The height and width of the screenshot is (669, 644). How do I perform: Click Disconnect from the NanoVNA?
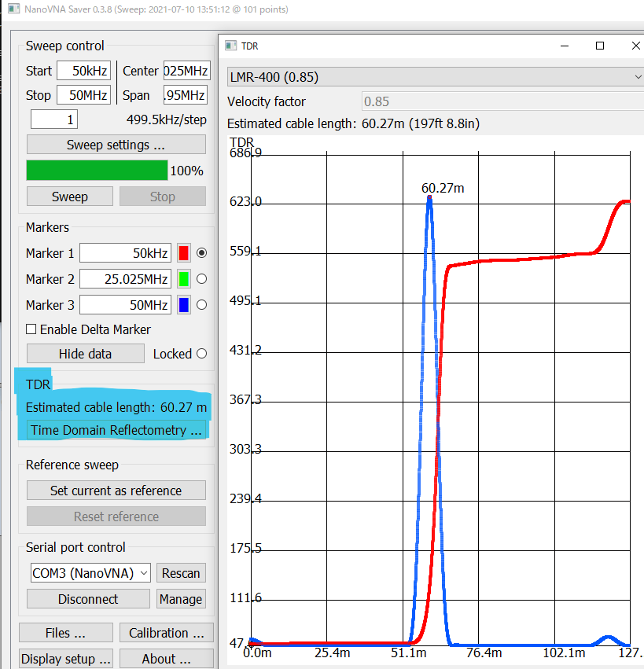click(88, 599)
